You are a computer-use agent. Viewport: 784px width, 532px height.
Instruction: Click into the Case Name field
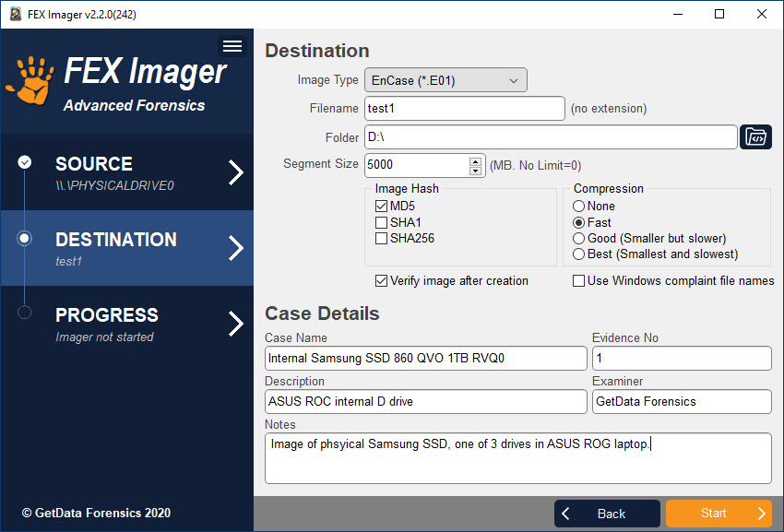pos(425,358)
